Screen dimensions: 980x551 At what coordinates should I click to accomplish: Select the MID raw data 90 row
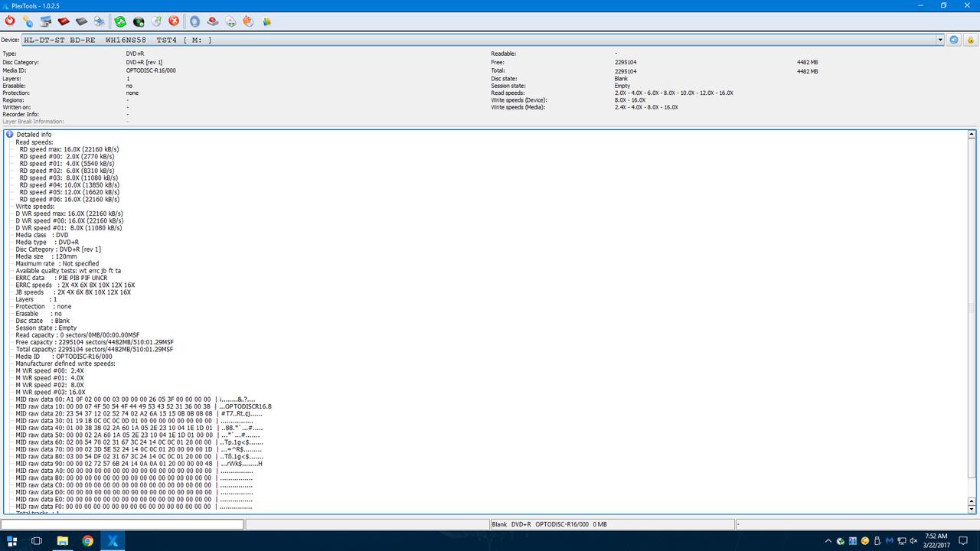click(x=139, y=464)
